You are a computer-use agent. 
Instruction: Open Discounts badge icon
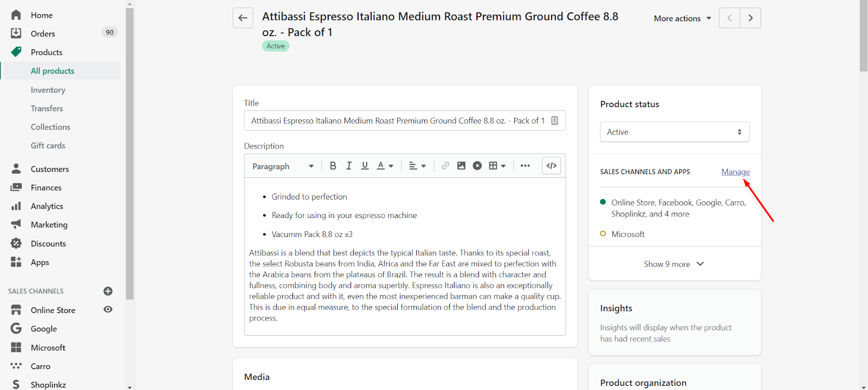(x=16, y=244)
